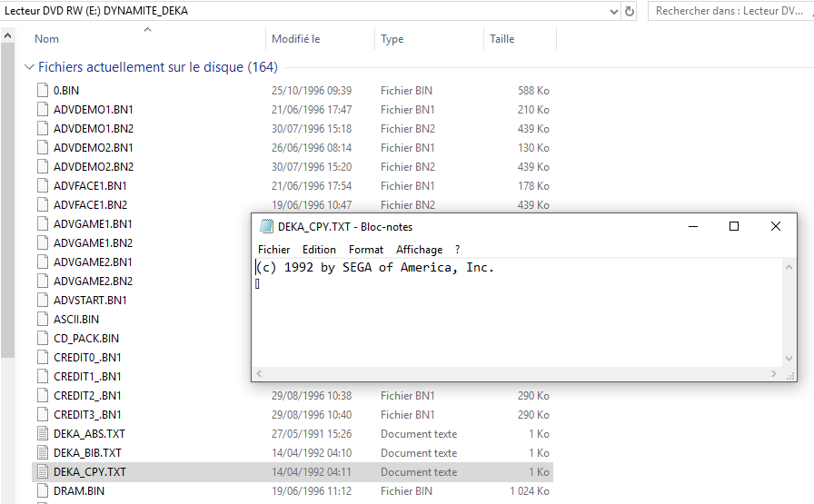Minimize the Bloc-notes window
This screenshot has width=814, height=504.
click(693, 226)
